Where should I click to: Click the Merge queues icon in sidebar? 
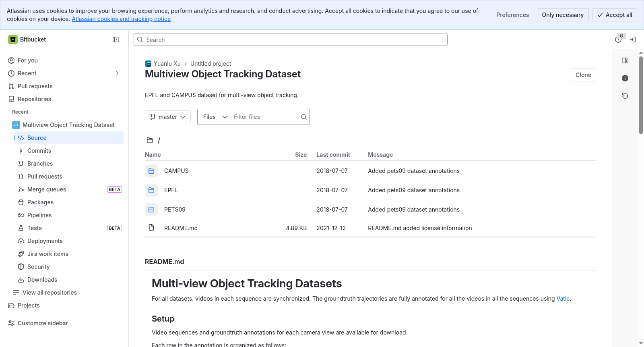[x=21, y=189]
